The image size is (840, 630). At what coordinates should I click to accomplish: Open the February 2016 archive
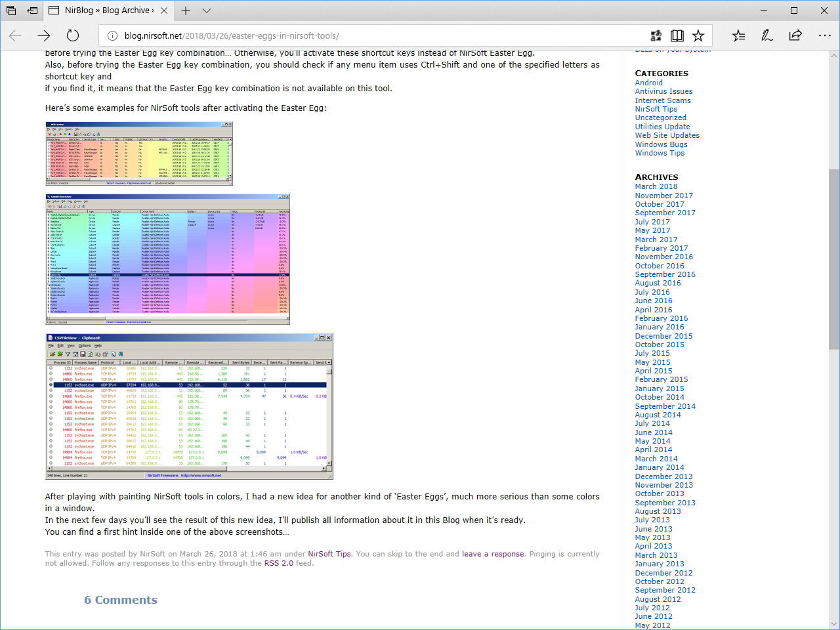pyautogui.click(x=661, y=318)
